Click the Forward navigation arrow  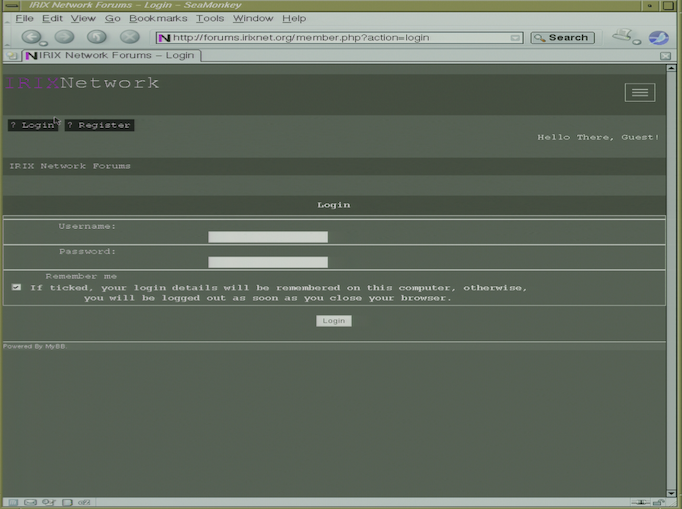pos(64,37)
